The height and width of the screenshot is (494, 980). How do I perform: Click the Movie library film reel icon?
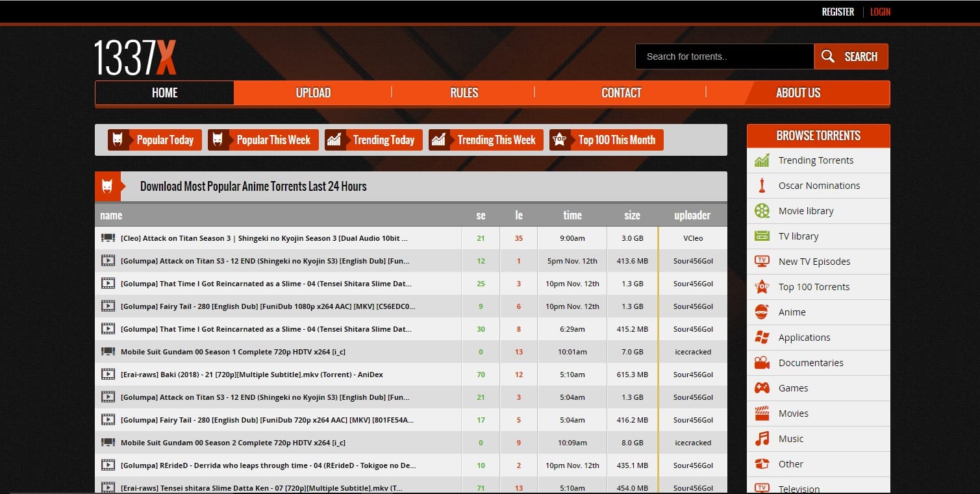tap(762, 211)
